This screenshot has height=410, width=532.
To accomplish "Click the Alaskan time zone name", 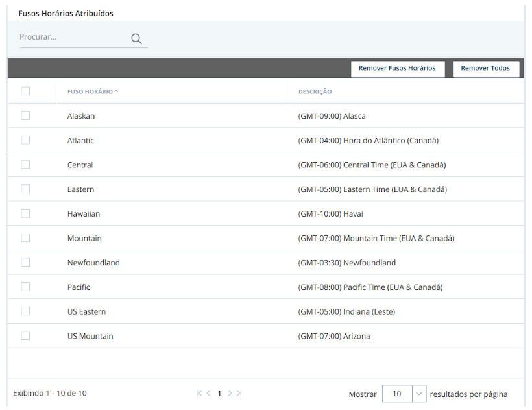I will tap(81, 116).
